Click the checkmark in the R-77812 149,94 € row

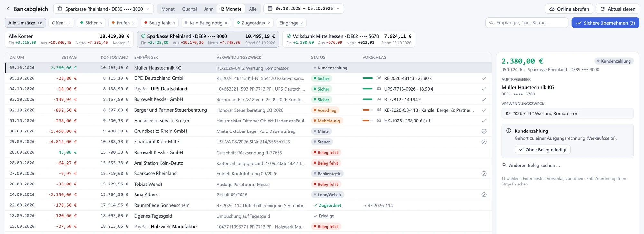[484, 100]
